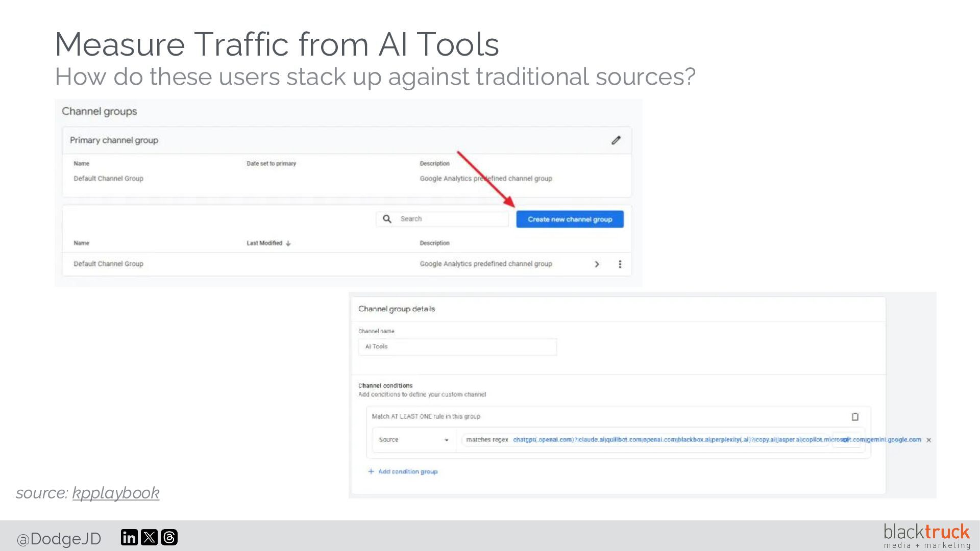This screenshot has width=980, height=551.
Task: Click the pencil edit icon for primary channel group
Action: tap(616, 140)
